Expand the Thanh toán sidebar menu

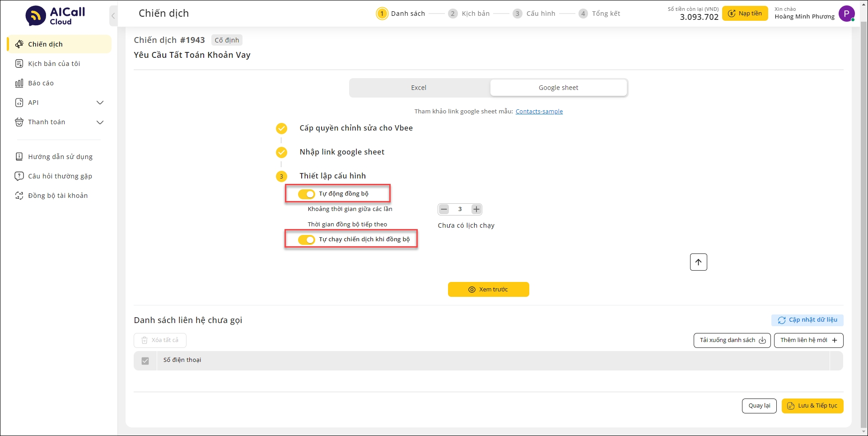[100, 122]
